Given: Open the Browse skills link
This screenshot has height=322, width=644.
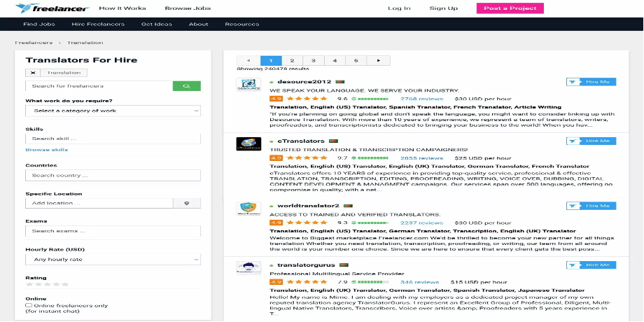Looking at the screenshot, I should click(x=47, y=150).
